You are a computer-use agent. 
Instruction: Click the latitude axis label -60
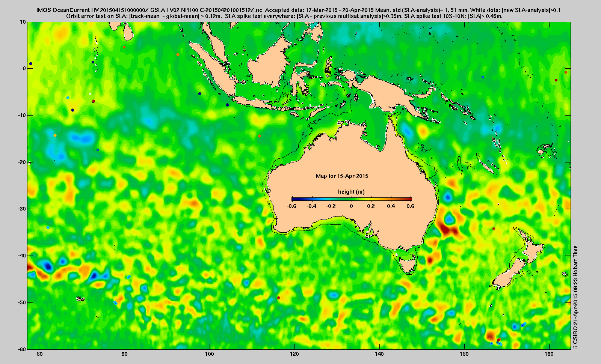[22, 349]
